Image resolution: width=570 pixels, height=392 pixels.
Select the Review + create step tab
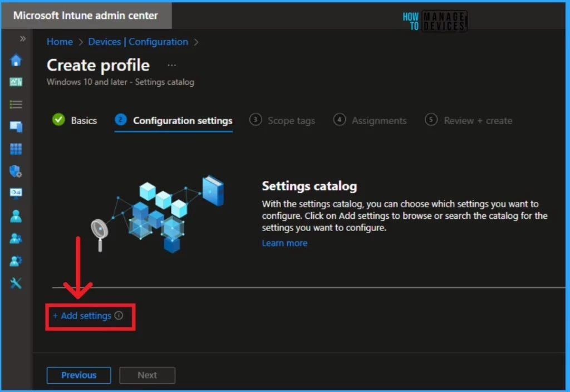pyautogui.click(x=469, y=120)
